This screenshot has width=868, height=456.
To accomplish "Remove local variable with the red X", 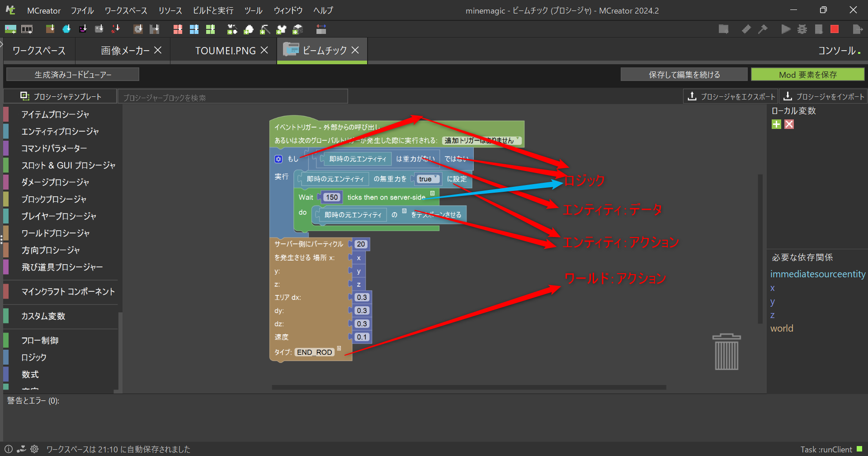I will pos(789,124).
